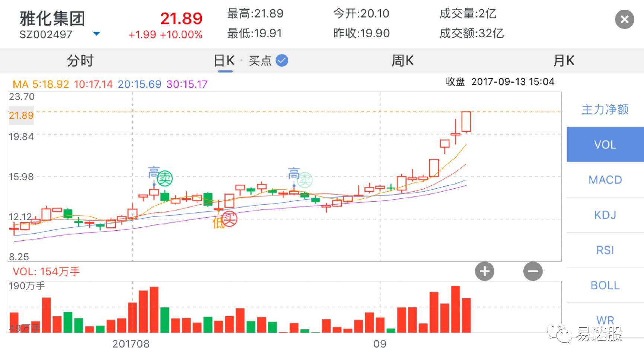Click the 23.70 price axis label

click(x=22, y=97)
